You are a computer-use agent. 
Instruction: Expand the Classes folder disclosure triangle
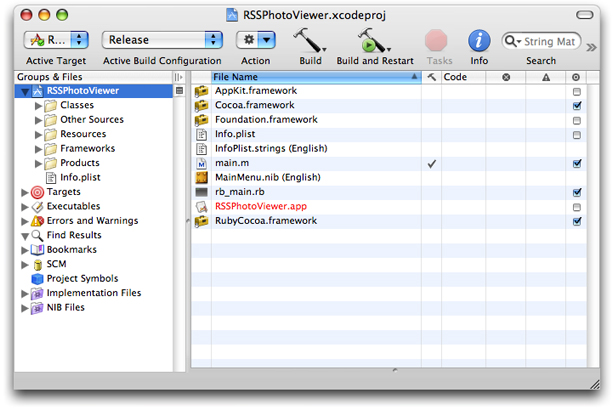[39, 105]
